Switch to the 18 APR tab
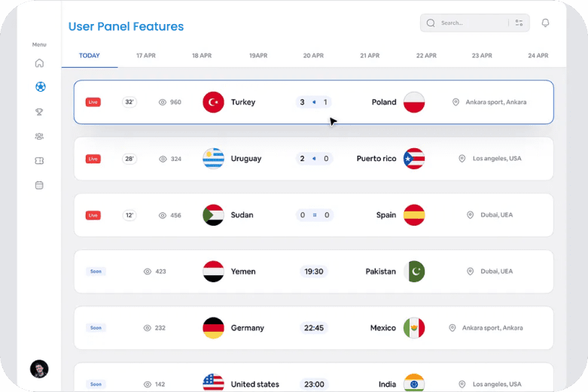This screenshot has width=588, height=392. (202, 56)
